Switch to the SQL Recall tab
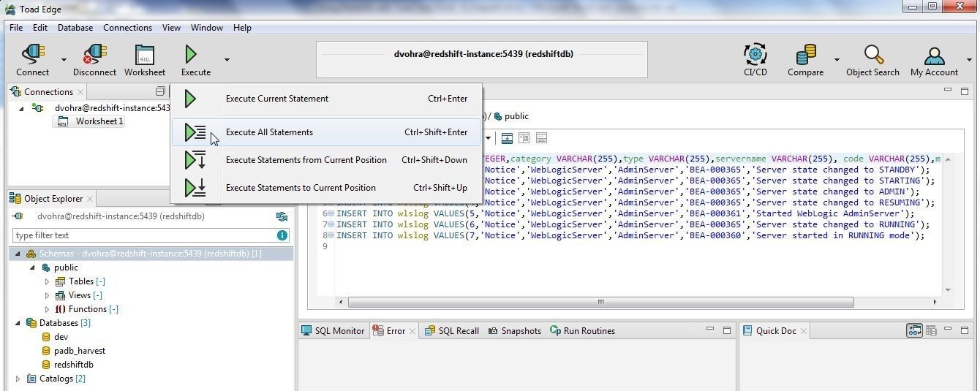The image size is (980, 391). [451, 331]
